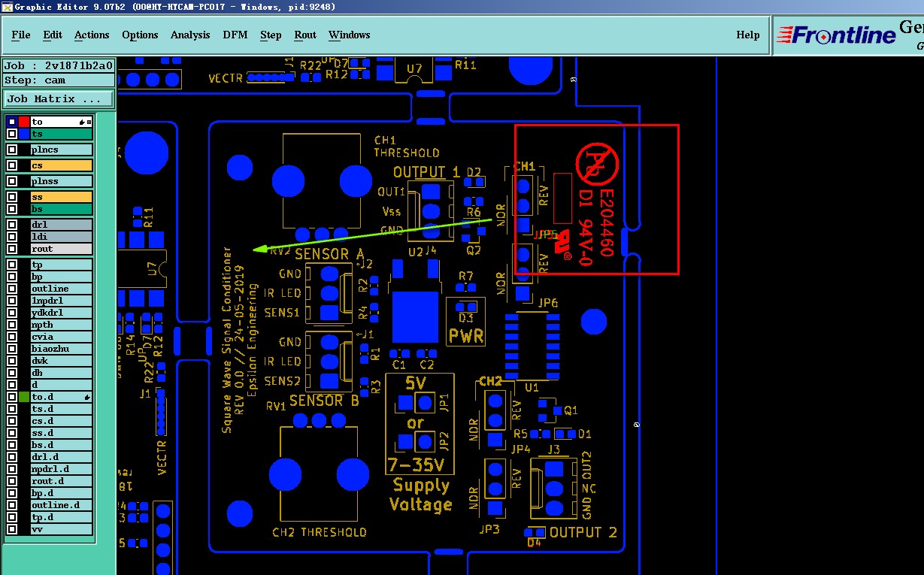Select the ldi layer name
The image size is (924, 575).
(x=62, y=237)
